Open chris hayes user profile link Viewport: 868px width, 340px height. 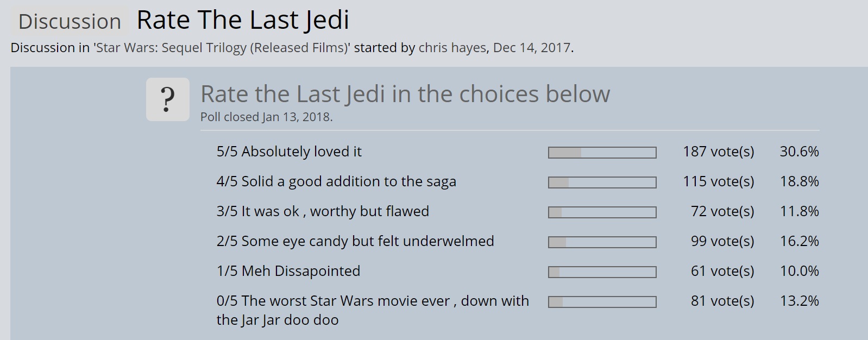point(452,48)
